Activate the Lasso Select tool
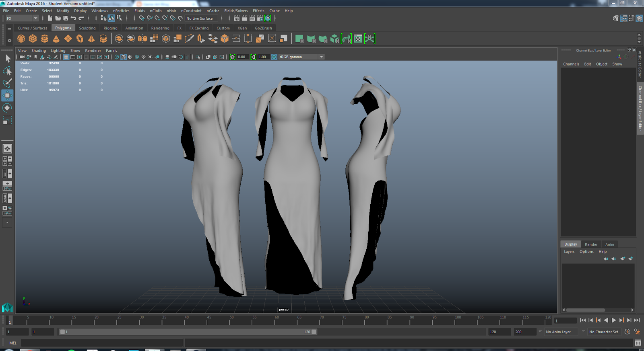 coord(7,71)
